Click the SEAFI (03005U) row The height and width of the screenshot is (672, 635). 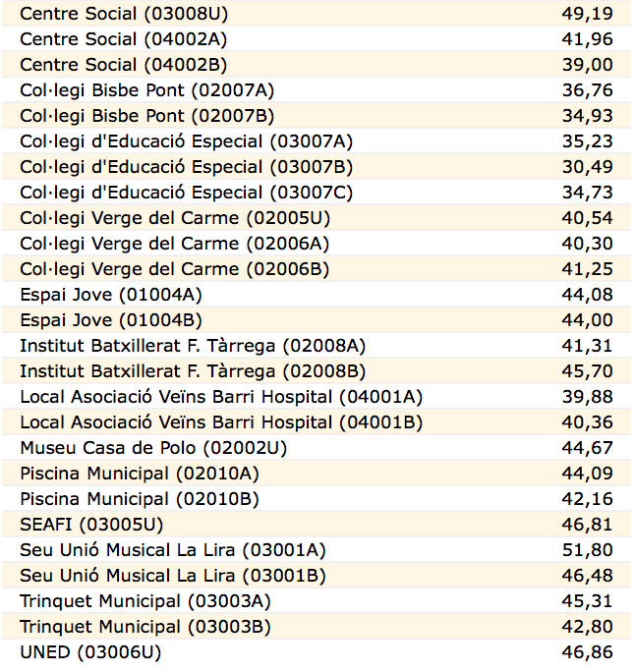pyautogui.click(x=91, y=525)
